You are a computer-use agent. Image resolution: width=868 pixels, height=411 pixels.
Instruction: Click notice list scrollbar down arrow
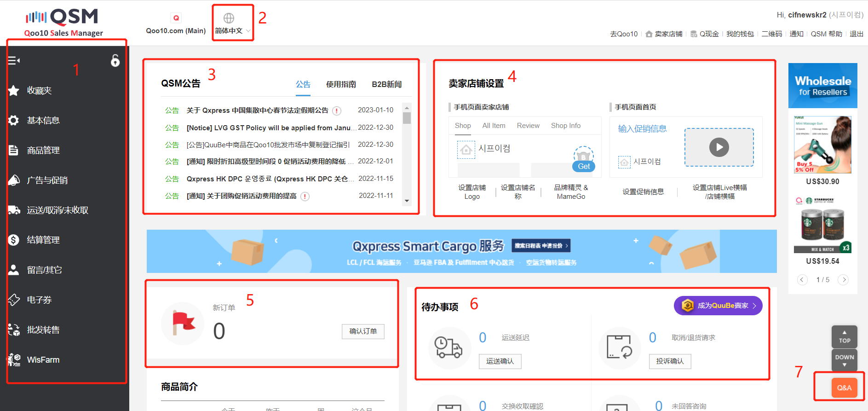coord(407,201)
